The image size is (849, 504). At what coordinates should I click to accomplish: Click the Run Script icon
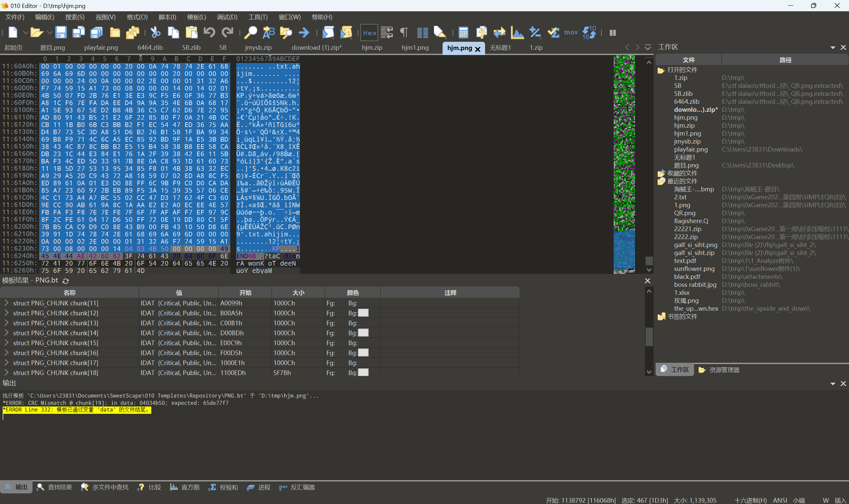(x=328, y=32)
